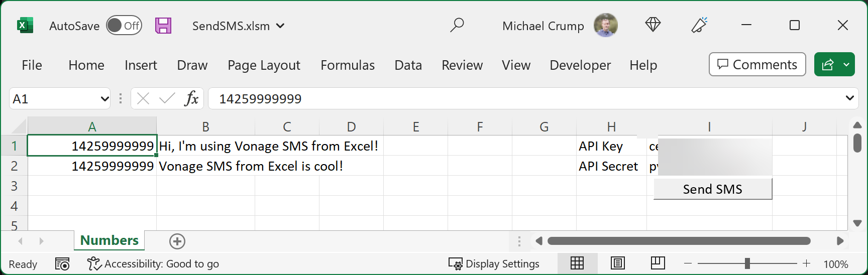Click next sheet navigation arrow
This screenshot has width=868, height=275.
(x=41, y=241)
